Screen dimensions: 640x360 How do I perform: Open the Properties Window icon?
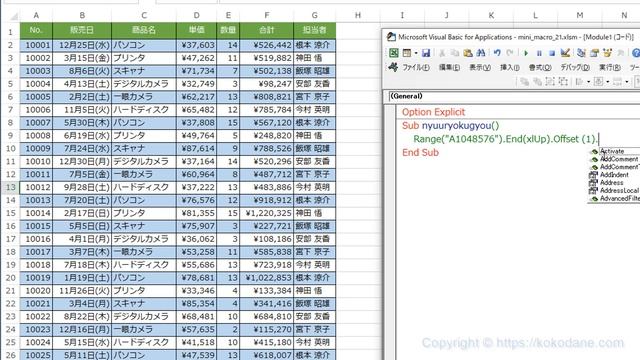[x=594, y=53]
